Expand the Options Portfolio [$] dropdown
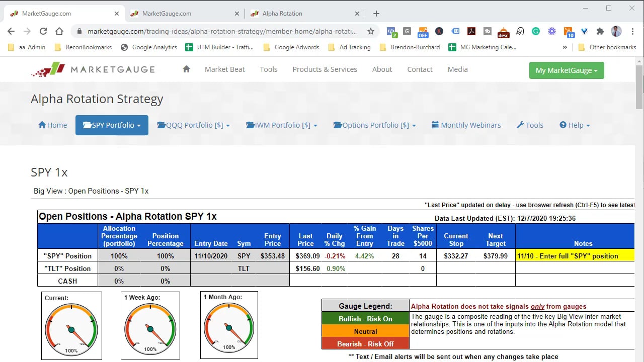 click(374, 125)
